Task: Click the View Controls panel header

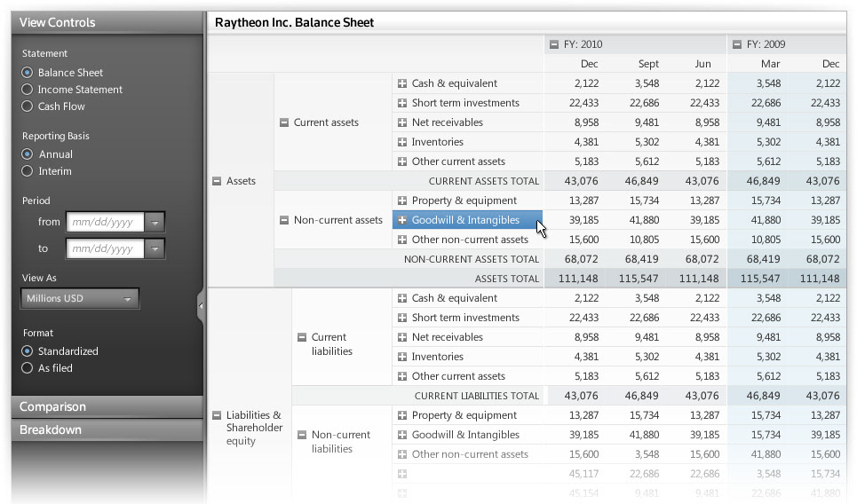Action: pyautogui.click(x=107, y=22)
